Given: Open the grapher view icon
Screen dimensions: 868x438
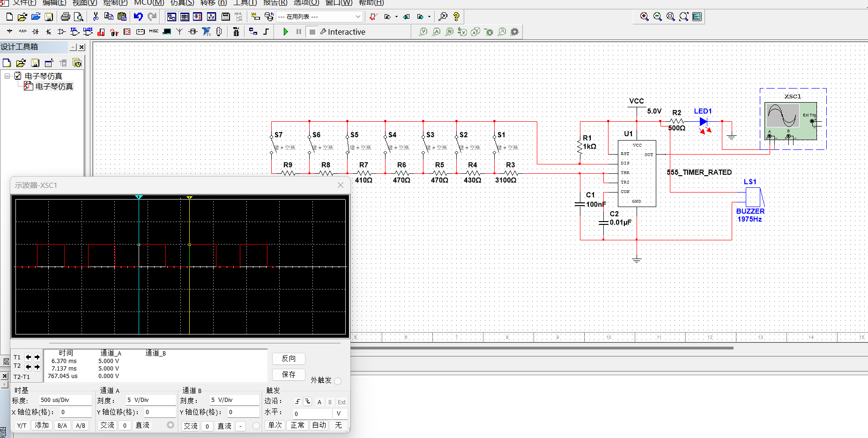Looking at the screenshot, I should (211, 17).
